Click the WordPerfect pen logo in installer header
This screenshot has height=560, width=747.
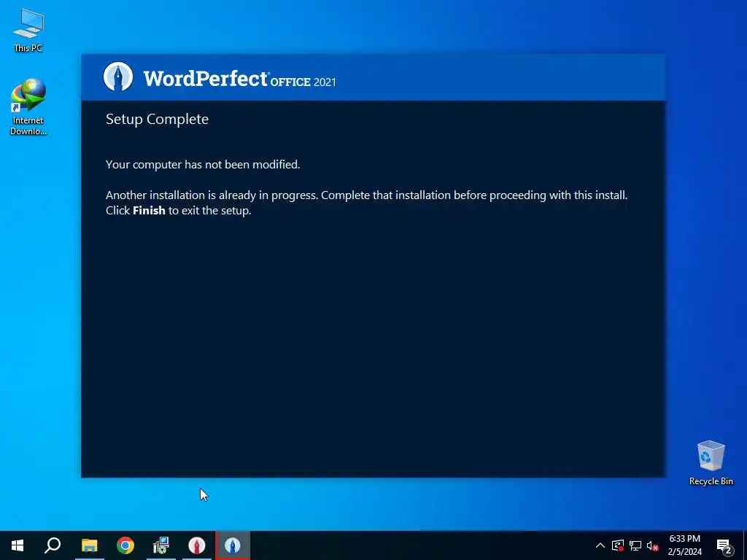click(118, 77)
